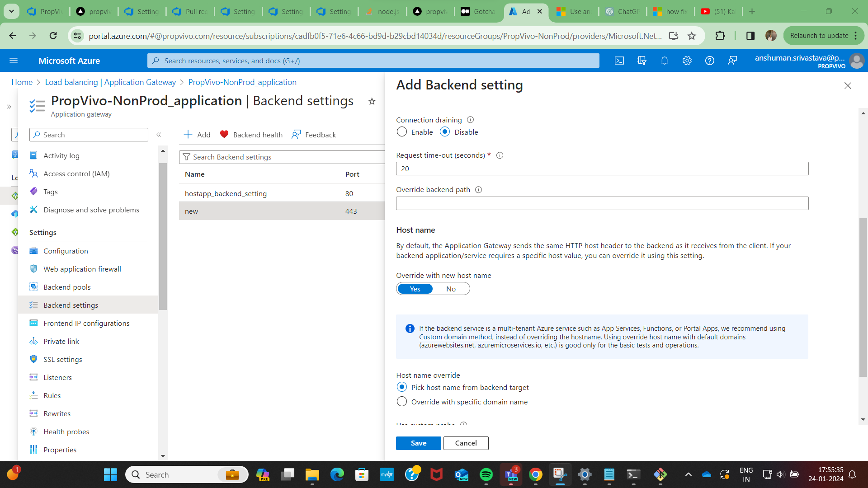
Task: Open Feedback from the toolbar
Action: tap(314, 135)
